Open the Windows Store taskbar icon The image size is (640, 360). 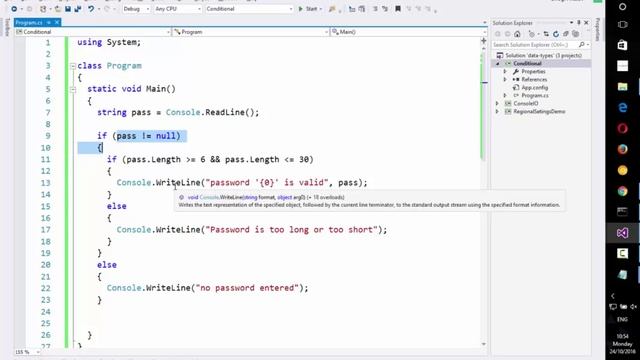click(622, 45)
